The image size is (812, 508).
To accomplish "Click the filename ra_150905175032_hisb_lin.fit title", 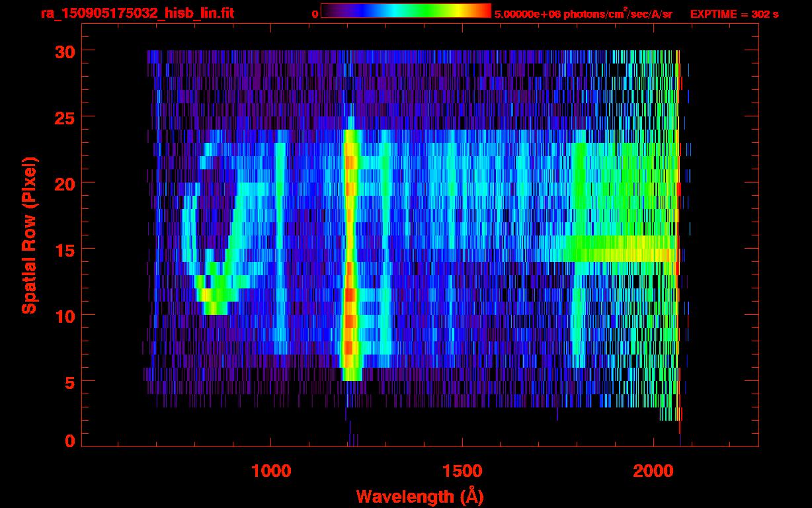I will pyautogui.click(x=137, y=13).
